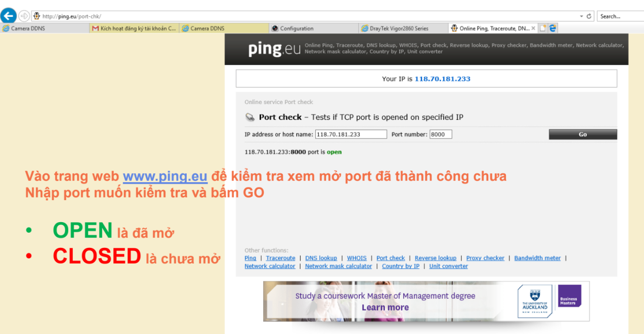Viewport: 644px width, 334px height.
Task: Open the Traceroute link
Action: pyautogui.click(x=281, y=258)
